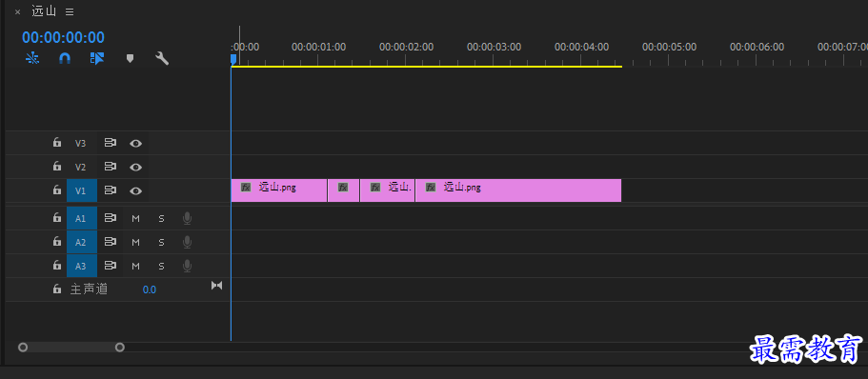Click ruler at 00:00:02:00
Viewport: 868px width, 379px height.
pyautogui.click(x=406, y=47)
